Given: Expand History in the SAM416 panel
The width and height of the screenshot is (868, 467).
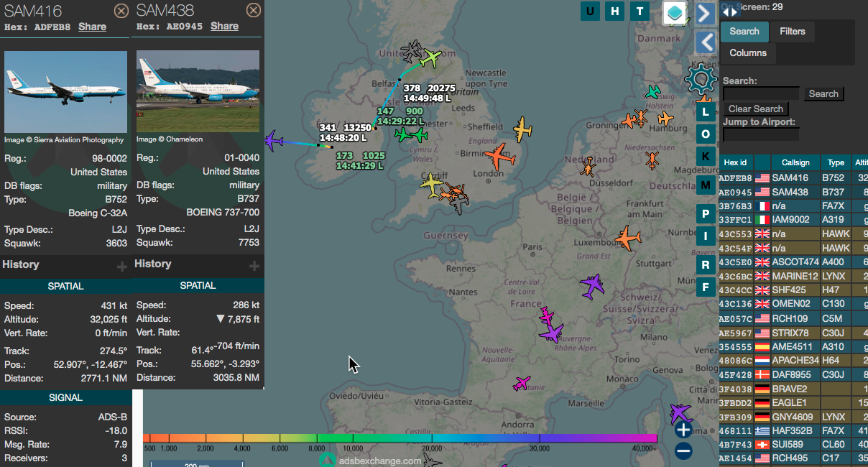Looking at the screenshot, I should pyautogui.click(x=122, y=267).
